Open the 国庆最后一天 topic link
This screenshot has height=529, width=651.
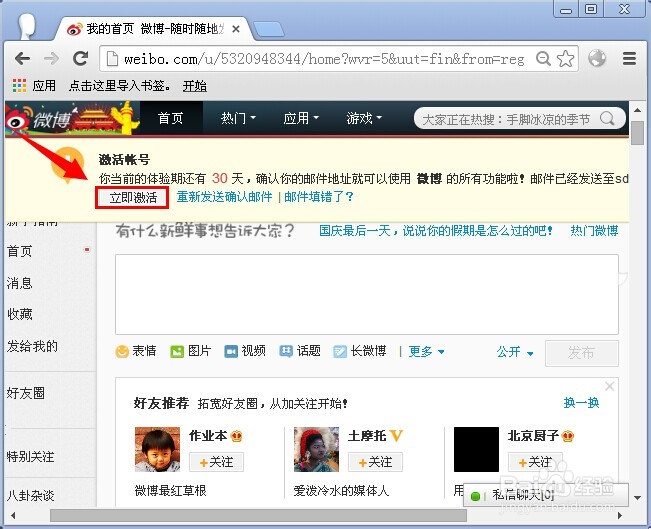pyautogui.click(x=436, y=230)
